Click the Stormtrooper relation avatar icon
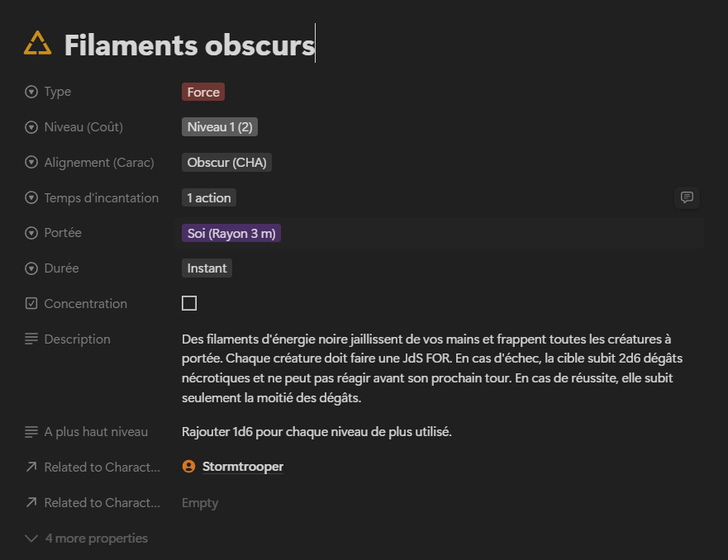Image resolution: width=728 pixels, height=560 pixels. click(x=188, y=467)
